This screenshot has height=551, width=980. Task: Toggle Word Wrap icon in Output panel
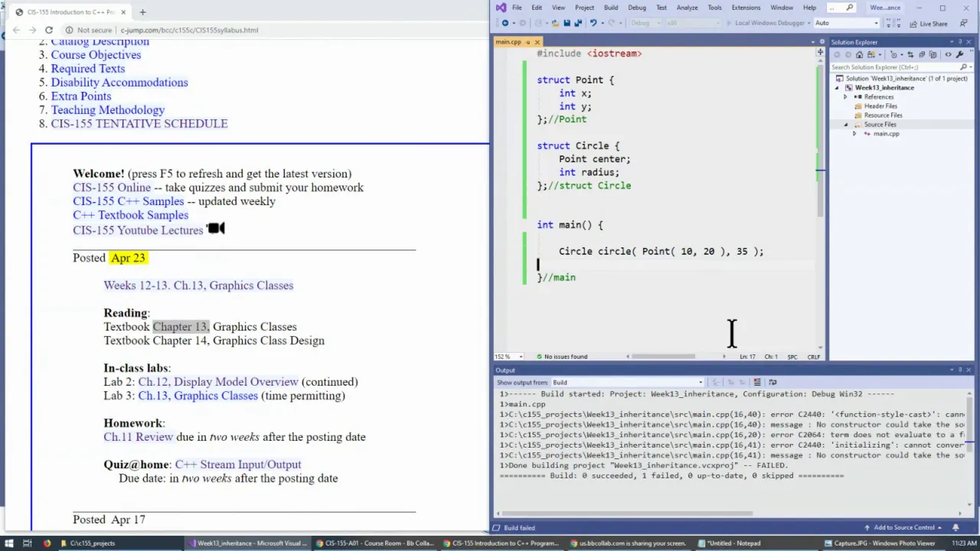point(773,382)
